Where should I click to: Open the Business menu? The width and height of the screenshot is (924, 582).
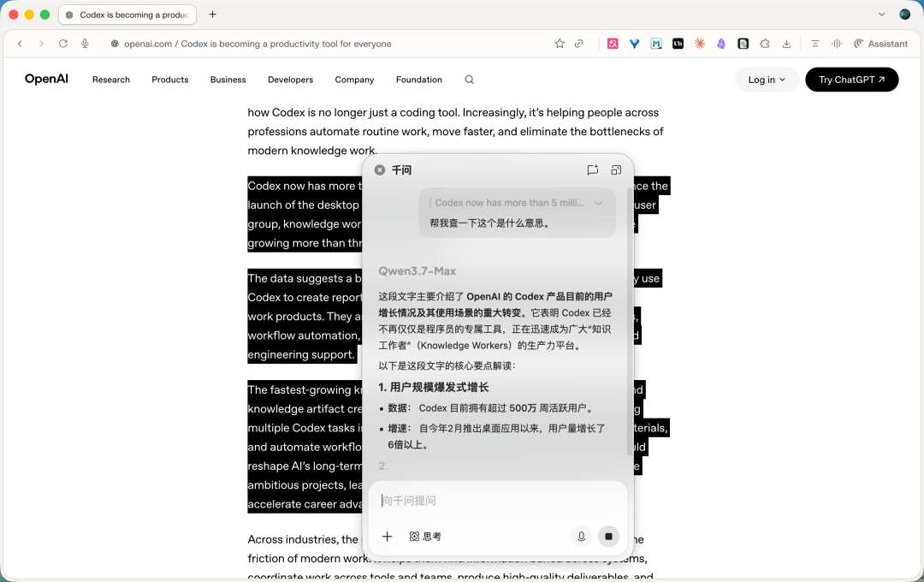228,80
